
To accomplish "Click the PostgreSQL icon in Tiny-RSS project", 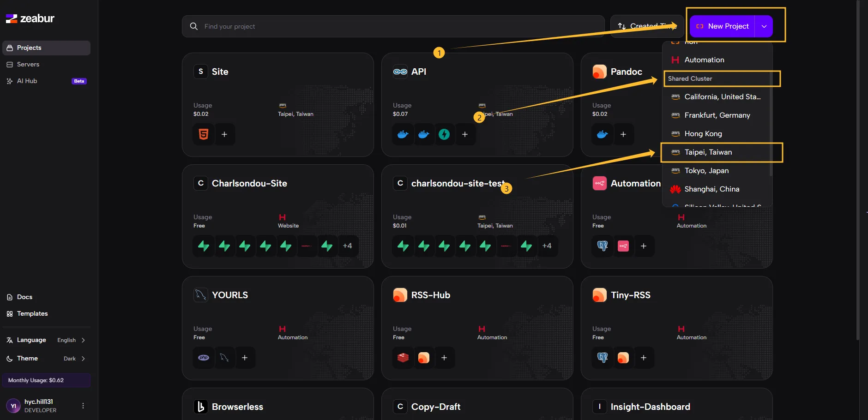I will [x=603, y=358].
